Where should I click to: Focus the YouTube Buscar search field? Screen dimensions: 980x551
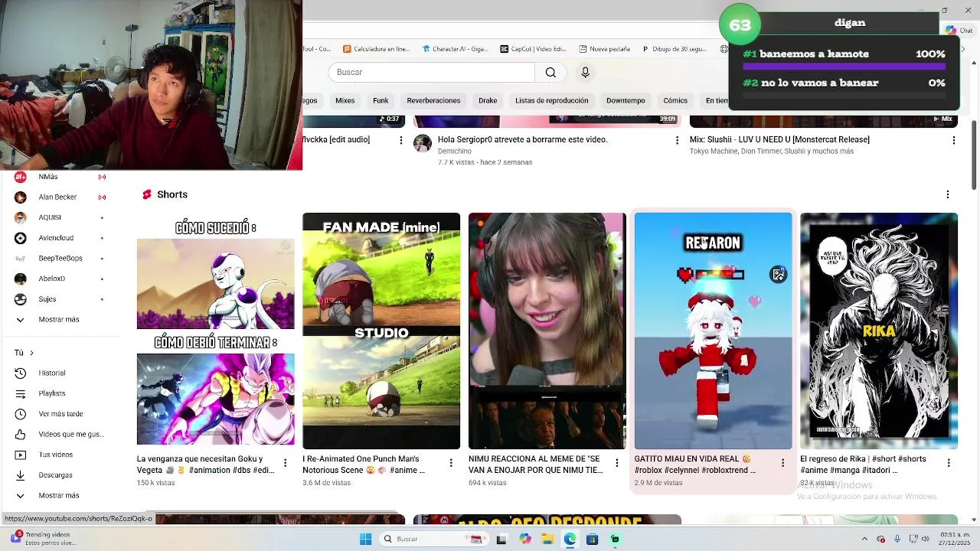click(x=432, y=72)
